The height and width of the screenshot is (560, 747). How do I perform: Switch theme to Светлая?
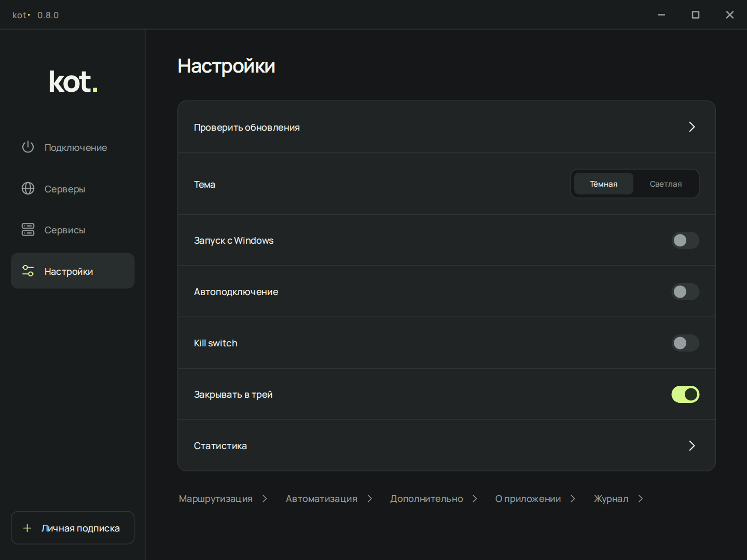(666, 184)
